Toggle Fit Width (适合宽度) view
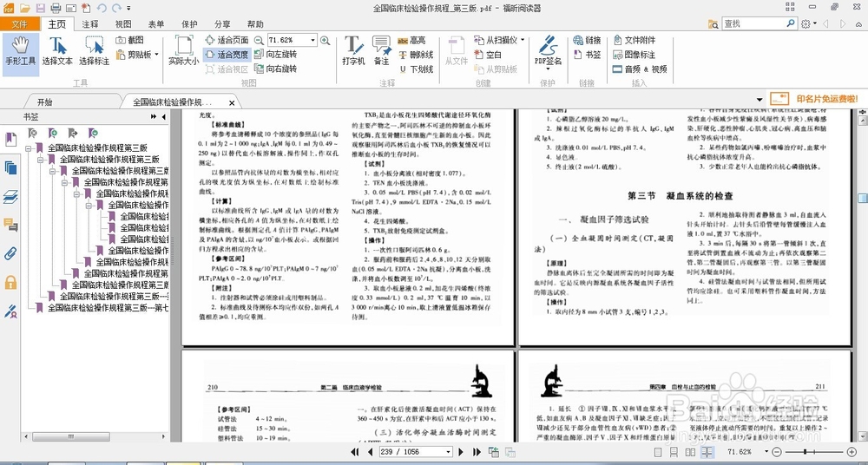Image resolution: width=868 pixels, height=465 pixels. tap(226, 55)
